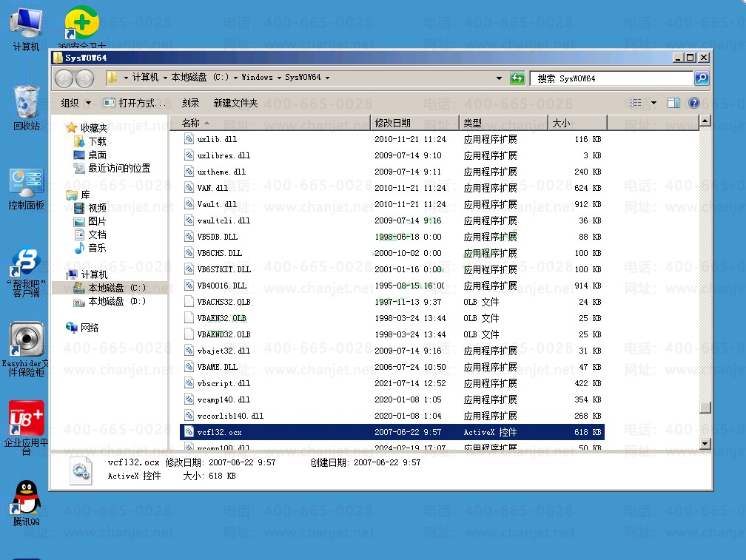Launch the Easyhider文件保险柜 desktop shortcut
Image resolution: width=746 pixels, height=560 pixels.
[x=26, y=349]
